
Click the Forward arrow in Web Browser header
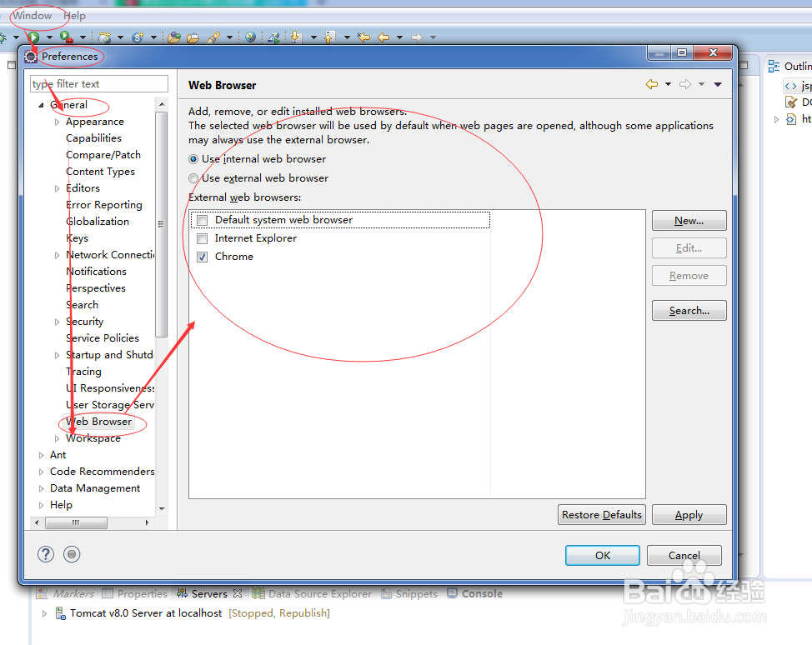(x=685, y=84)
